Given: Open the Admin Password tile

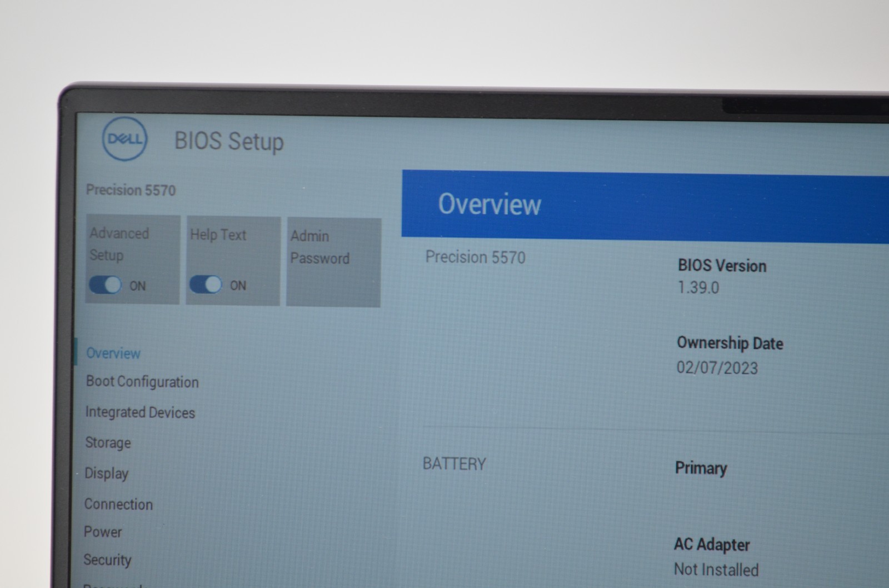Looking at the screenshot, I should [333, 262].
